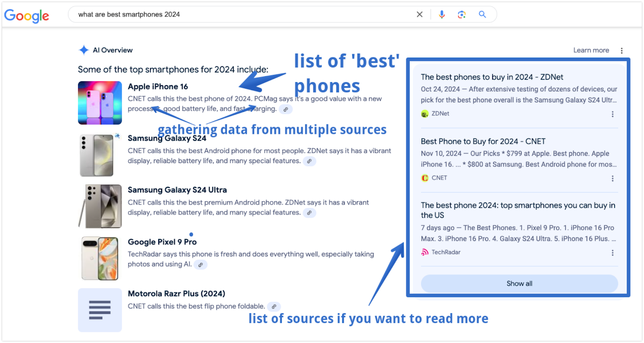Open three-dot options for the TechRadar source

pyautogui.click(x=613, y=253)
